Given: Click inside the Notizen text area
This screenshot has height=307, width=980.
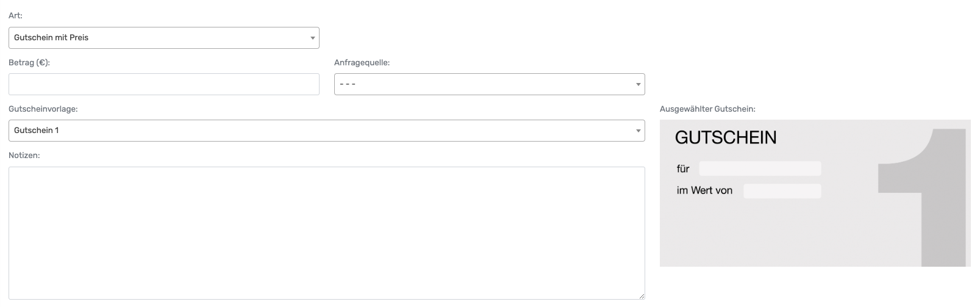Looking at the screenshot, I should click(326, 233).
